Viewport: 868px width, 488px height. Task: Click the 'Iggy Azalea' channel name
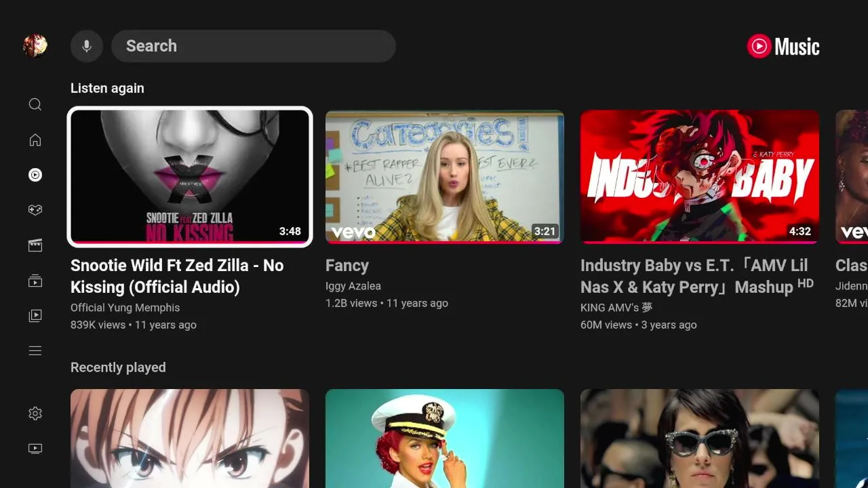[353, 286]
